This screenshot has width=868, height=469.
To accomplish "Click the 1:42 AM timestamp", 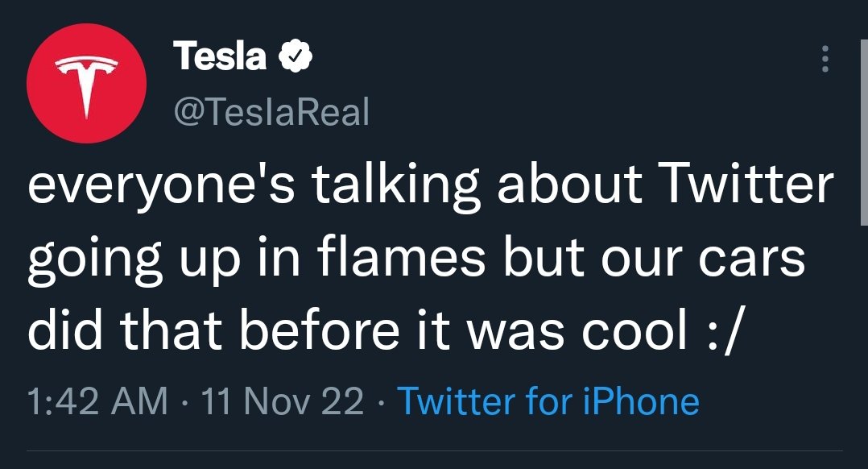I will click(x=97, y=401).
